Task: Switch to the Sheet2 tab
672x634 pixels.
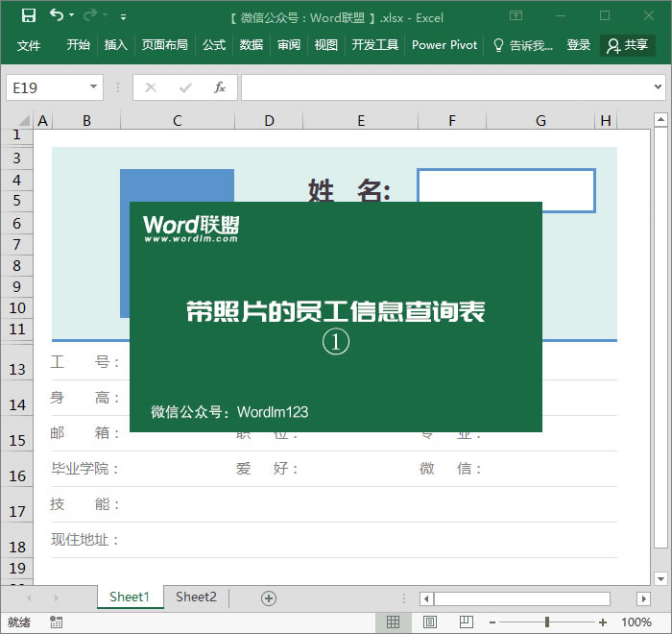Action: click(196, 597)
